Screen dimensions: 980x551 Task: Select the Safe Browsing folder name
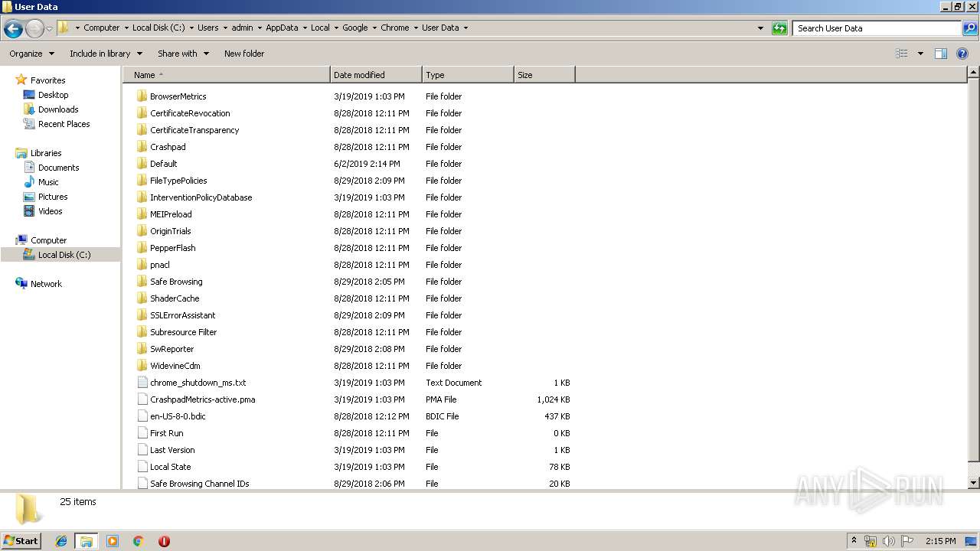(x=176, y=282)
